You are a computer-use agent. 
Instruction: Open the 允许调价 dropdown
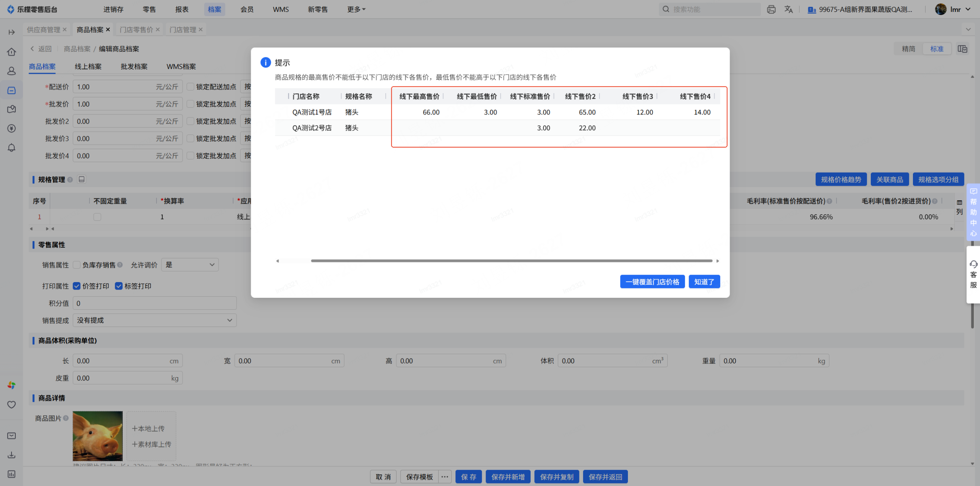(x=189, y=265)
